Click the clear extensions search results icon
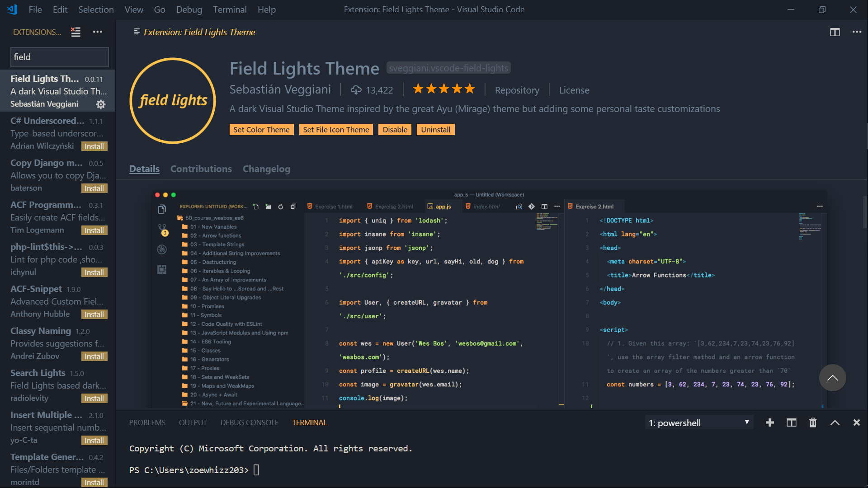 click(x=75, y=32)
